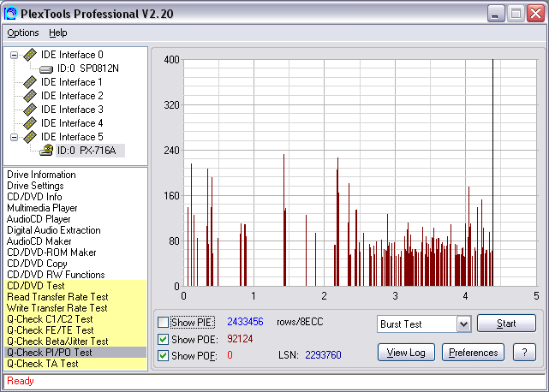Screen dimensions: 549x392
Task: Open the Help menu
Action: [57, 33]
